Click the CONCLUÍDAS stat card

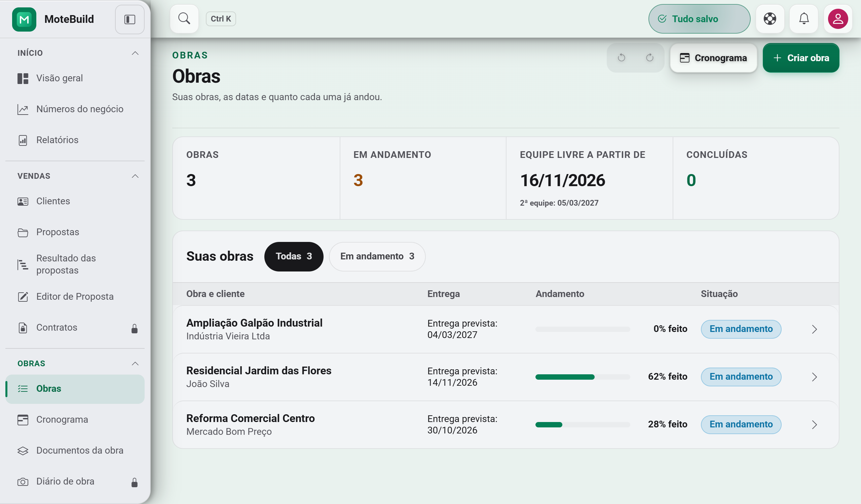[x=756, y=178]
